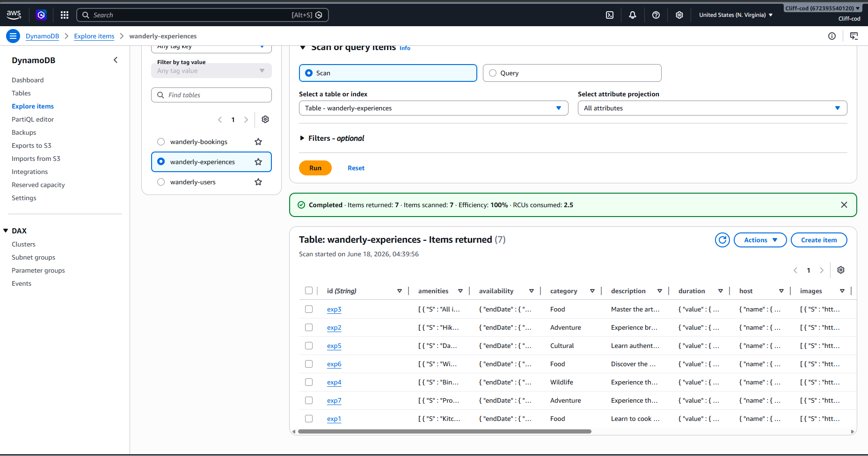
Task: Open the results table preferences gear
Action: 841,270
